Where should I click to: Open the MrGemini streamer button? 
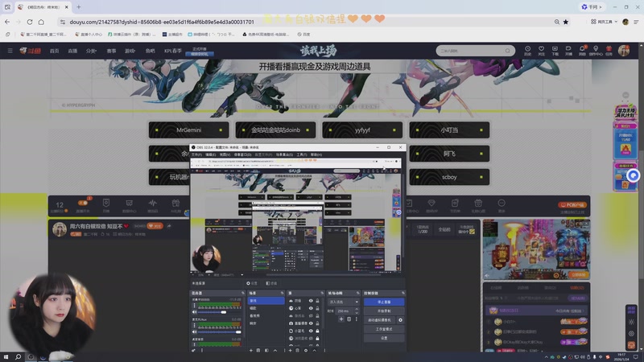pos(188,130)
